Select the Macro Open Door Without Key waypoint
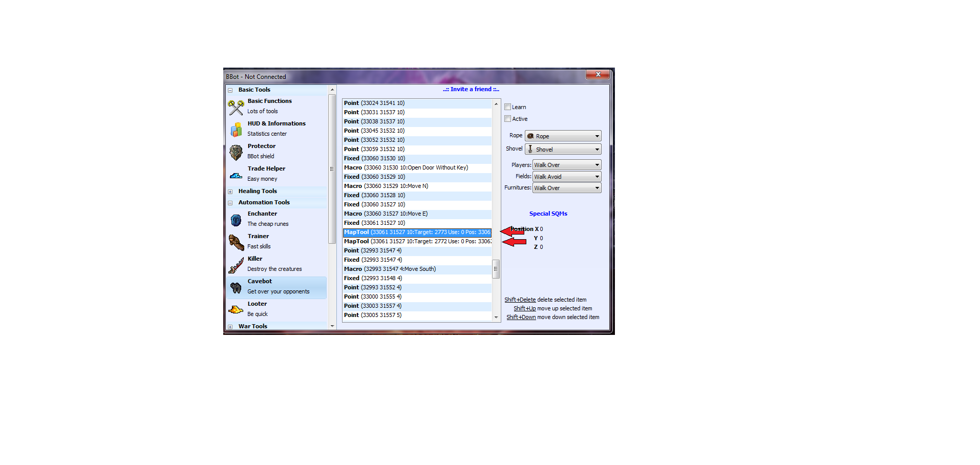The image size is (980, 465). point(406,167)
